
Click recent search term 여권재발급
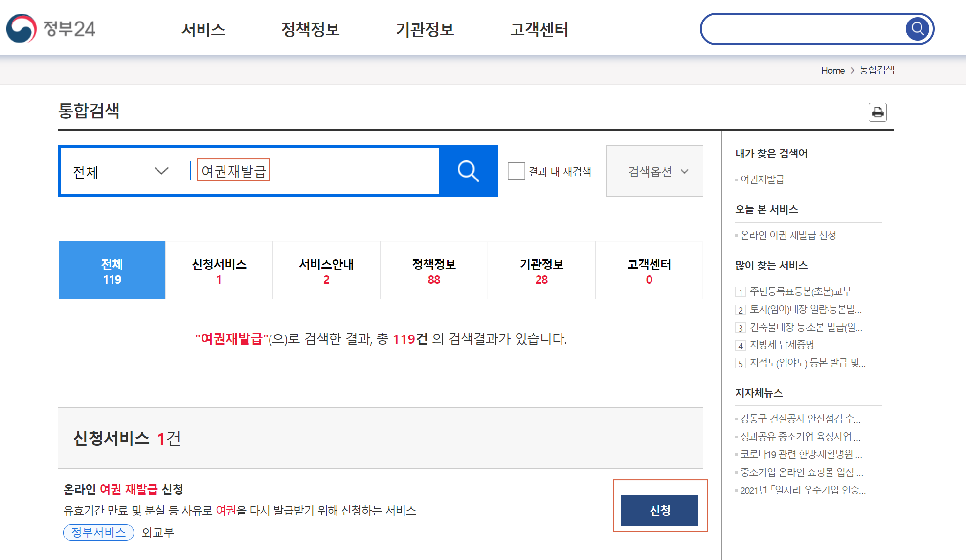coord(762,179)
